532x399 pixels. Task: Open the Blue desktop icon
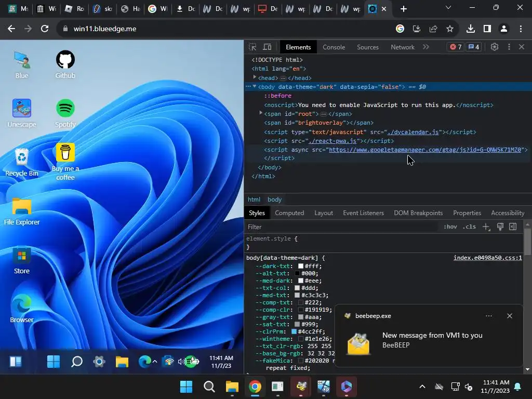pyautogui.click(x=22, y=65)
